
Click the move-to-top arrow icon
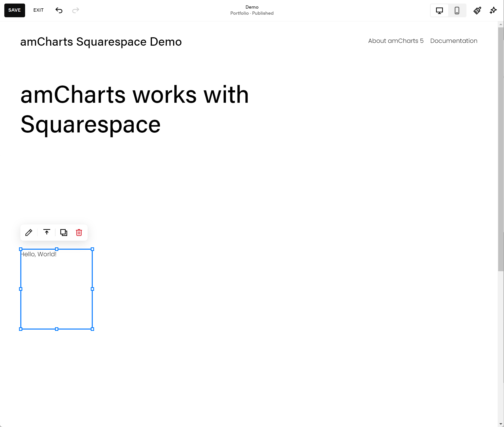(47, 232)
